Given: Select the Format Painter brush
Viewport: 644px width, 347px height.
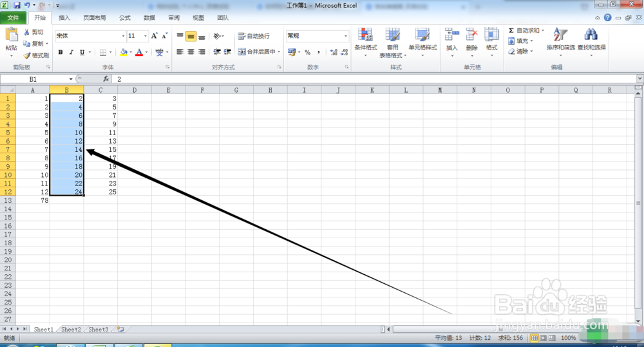Looking at the screenshot, I should (x=36, y=55).
